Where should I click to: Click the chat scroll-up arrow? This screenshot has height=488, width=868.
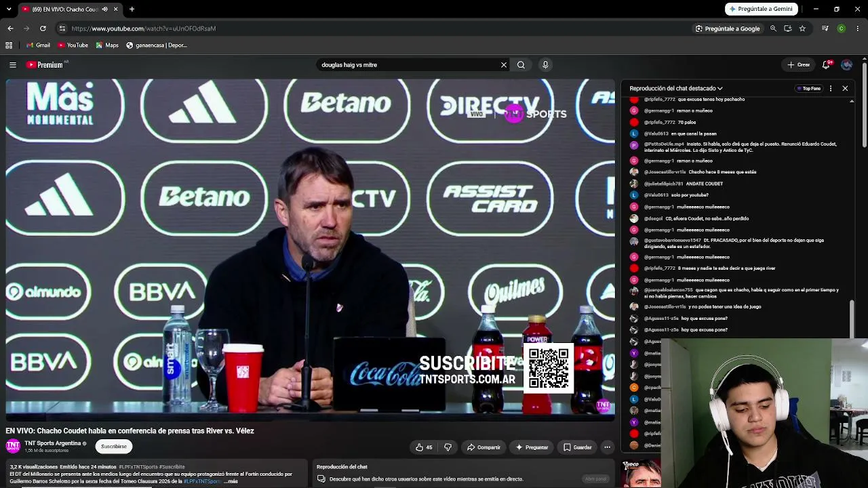click(x=852, y=101)
